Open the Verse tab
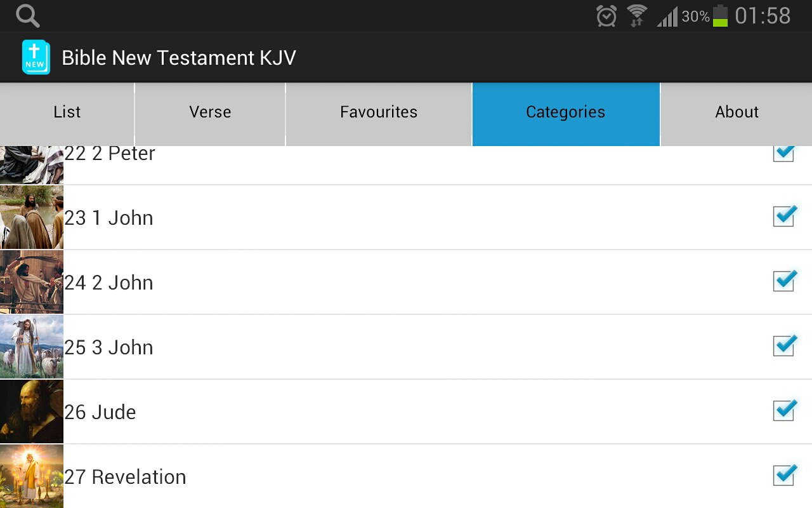 click(x=210, y=112)
